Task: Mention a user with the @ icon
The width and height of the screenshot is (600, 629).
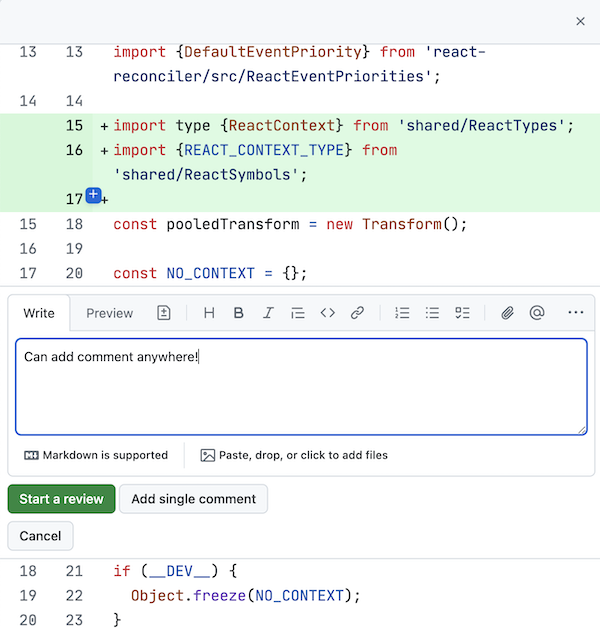Action: tap(537, 313)
